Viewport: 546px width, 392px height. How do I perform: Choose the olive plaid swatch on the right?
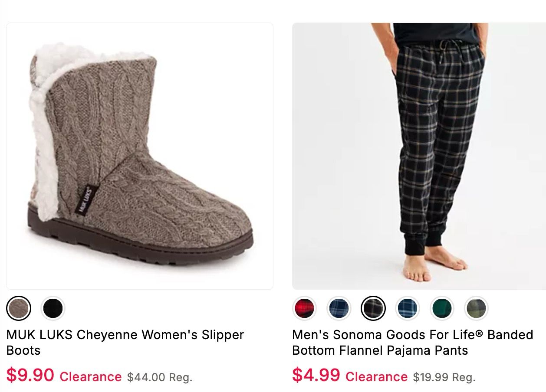tap(475, 309)
